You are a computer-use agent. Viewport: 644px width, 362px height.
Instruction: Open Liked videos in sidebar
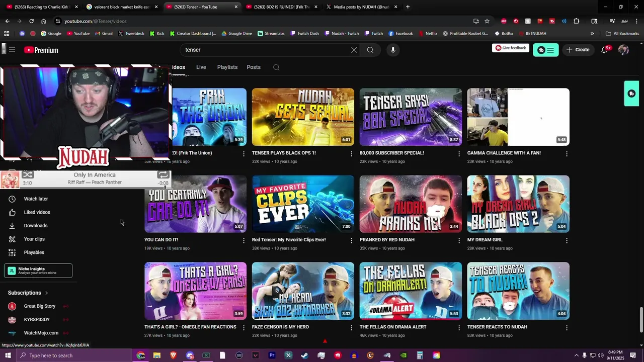[x=38, y=212]
